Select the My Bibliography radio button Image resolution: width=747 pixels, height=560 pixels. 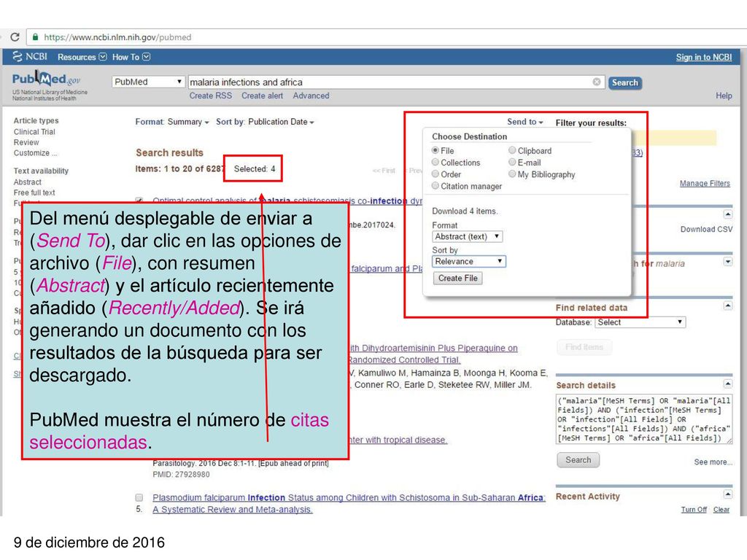(x=512, y=174)
